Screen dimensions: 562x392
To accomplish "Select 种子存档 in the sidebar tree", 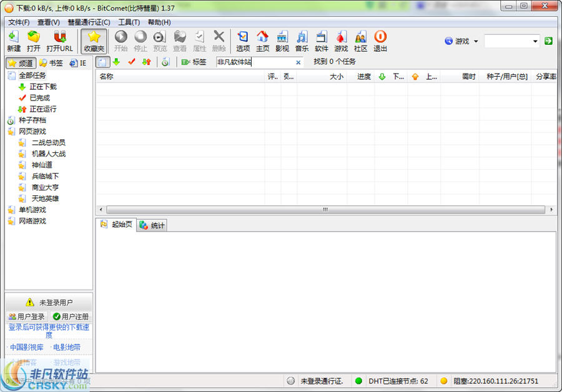I will pyautogui.click(x=32, y=120).
